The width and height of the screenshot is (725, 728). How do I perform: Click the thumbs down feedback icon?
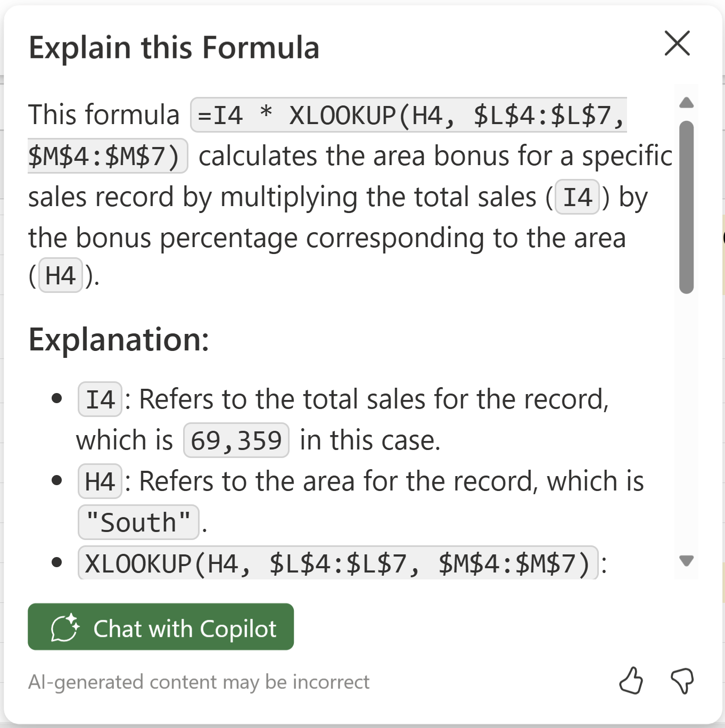click(x=682, y=681)
